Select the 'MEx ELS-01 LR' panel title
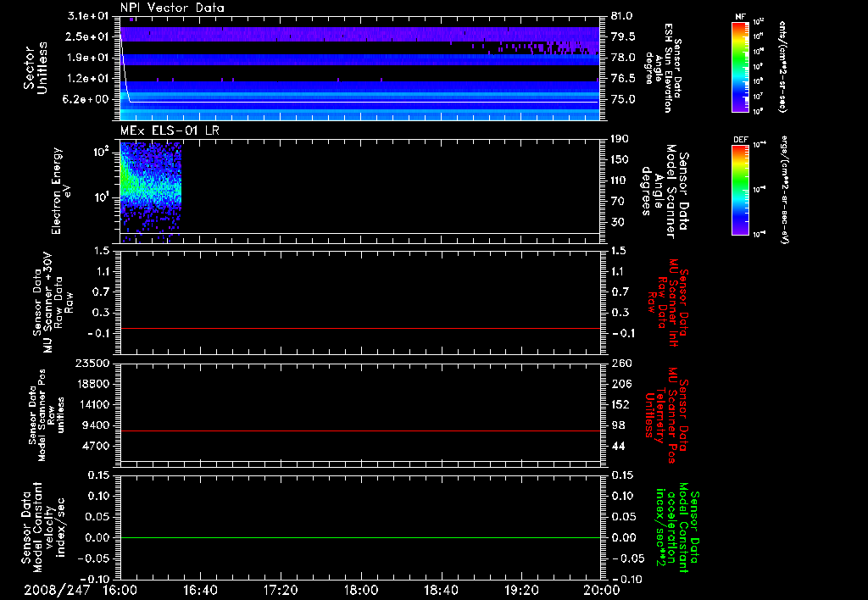 coord(170,131)
